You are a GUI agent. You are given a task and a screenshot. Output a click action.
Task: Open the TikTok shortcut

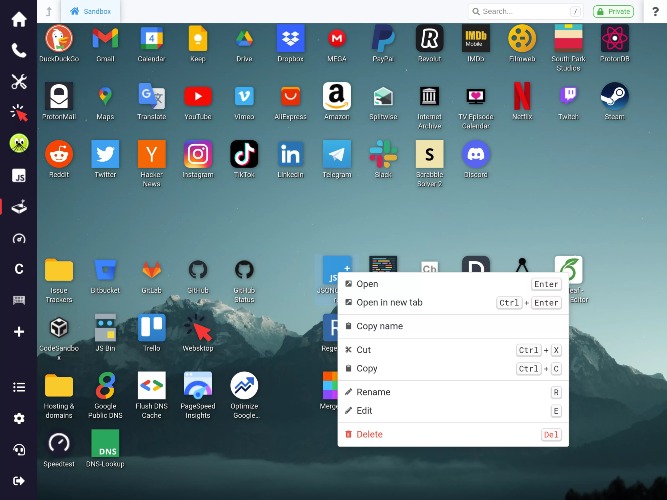coord(244,154)
